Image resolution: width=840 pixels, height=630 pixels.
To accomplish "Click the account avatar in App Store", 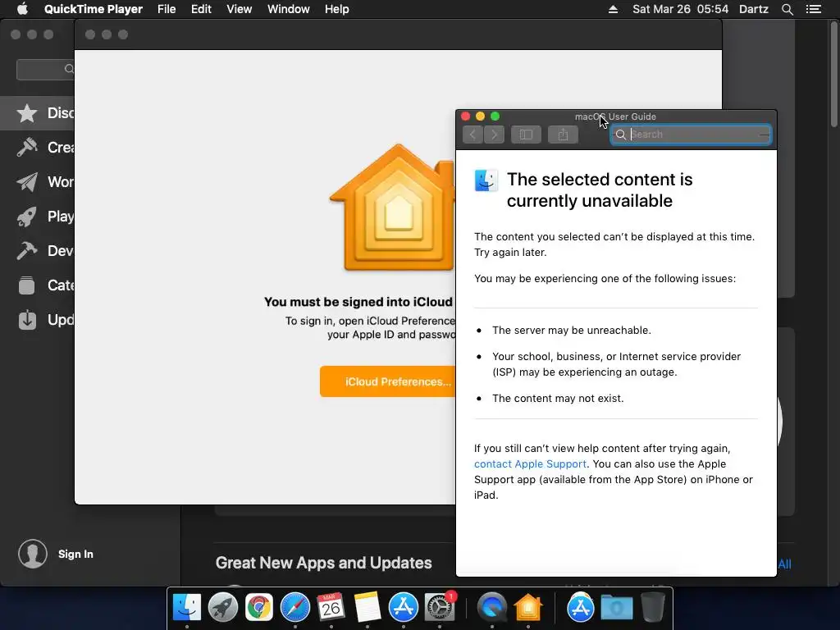I will click(33, 554).
